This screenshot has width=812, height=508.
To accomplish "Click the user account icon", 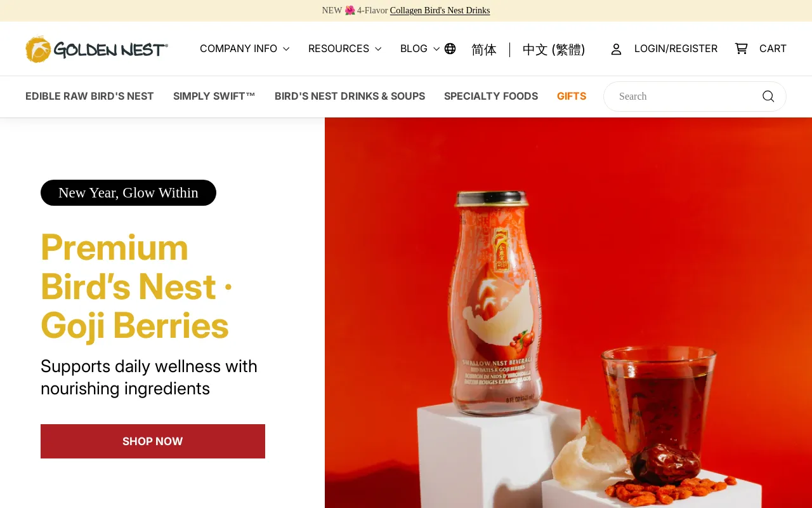I will coord(616,49).
